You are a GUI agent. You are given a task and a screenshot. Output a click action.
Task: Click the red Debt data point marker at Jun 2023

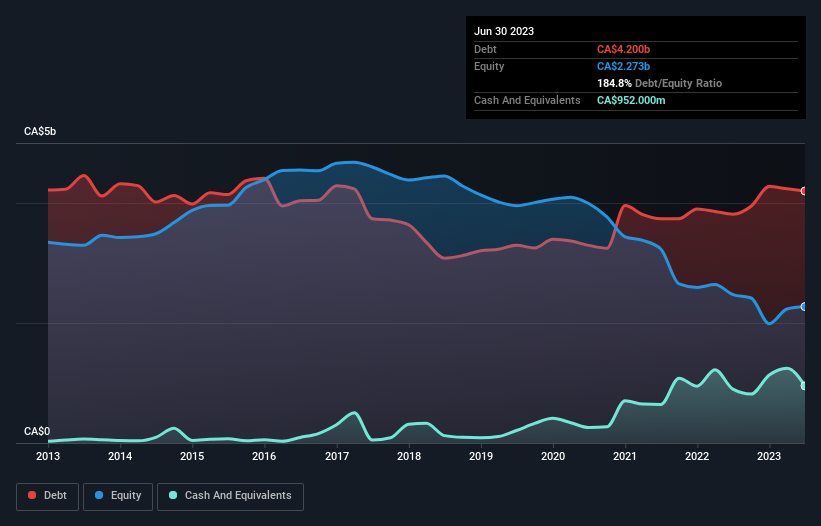[804, 191]
